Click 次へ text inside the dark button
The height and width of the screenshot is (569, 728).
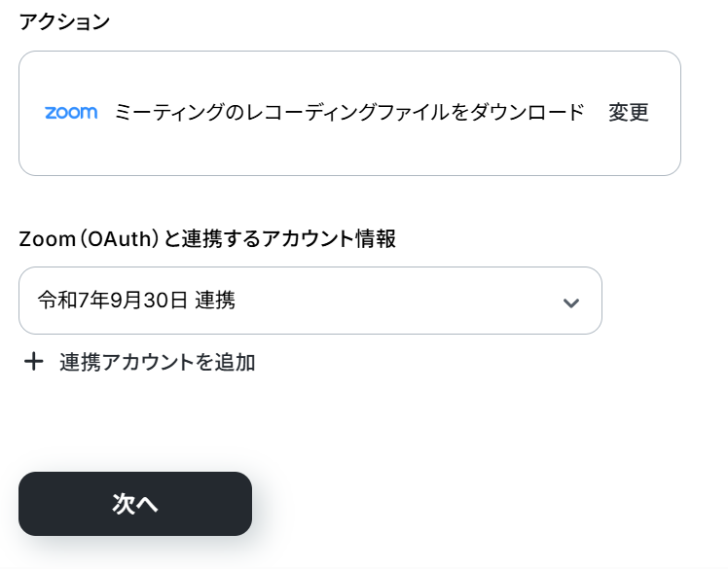coord(135,504)
